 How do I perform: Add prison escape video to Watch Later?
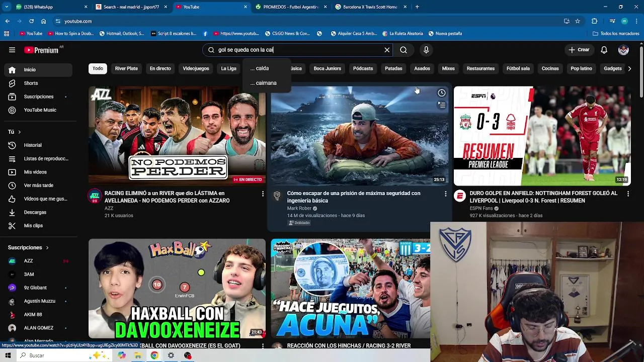coord(441,93)
